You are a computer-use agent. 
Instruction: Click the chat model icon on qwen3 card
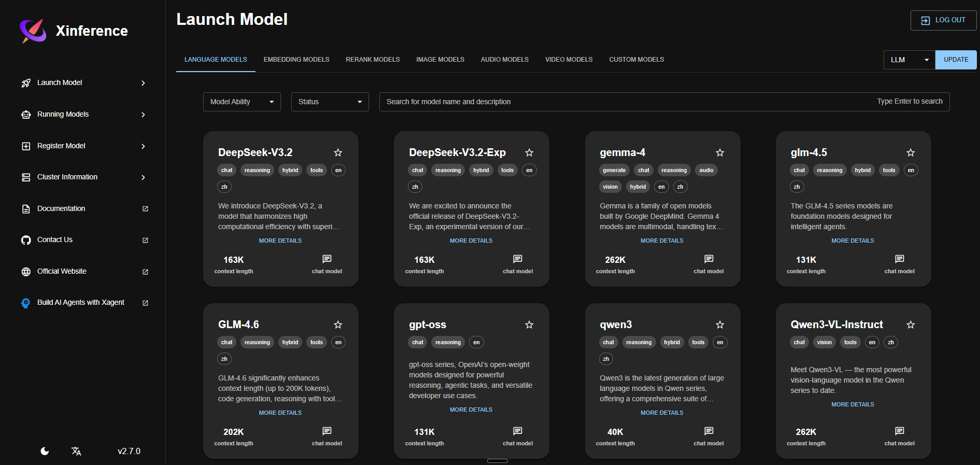(709, 431)
